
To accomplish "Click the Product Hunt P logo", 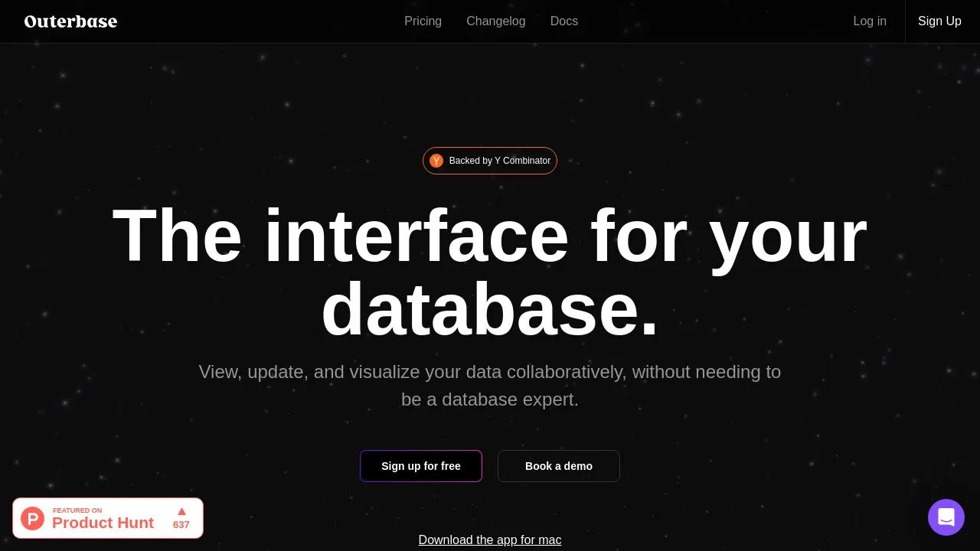I will 32,518.
